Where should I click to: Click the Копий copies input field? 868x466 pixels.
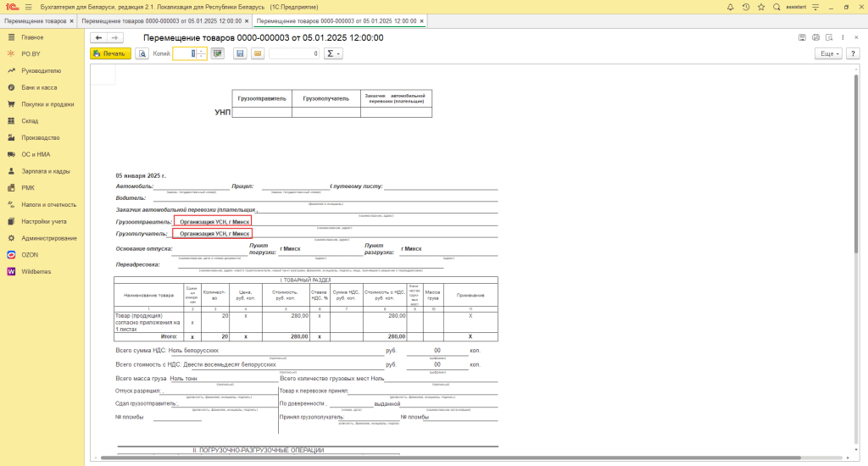tap(185, 53)
